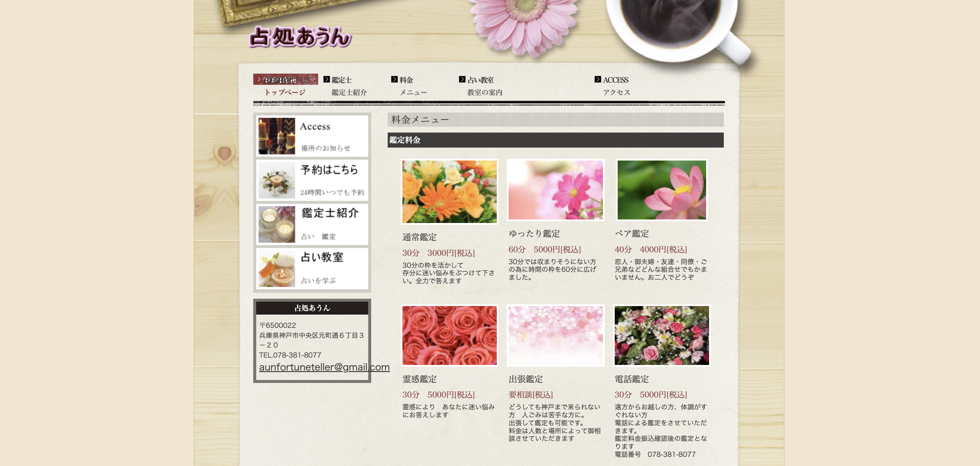Select the アクセス navigation tab
The height and width of the screenshot is (466, 980).
(616, 92)
